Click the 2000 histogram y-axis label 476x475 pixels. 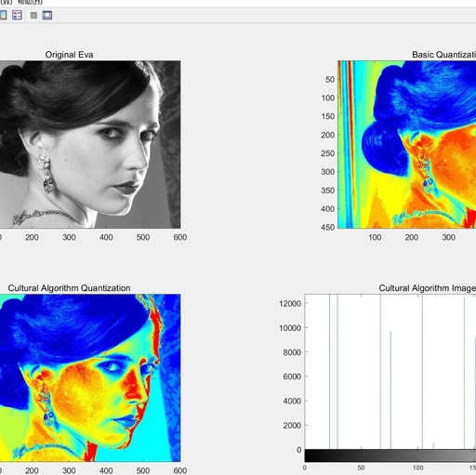[292, 426]
